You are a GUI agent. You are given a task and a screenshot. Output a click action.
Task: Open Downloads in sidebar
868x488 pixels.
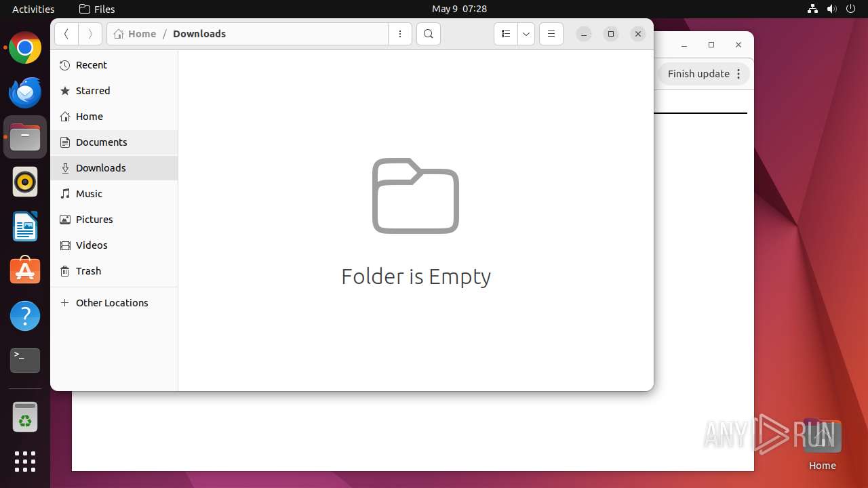click(x=114, y=168)
